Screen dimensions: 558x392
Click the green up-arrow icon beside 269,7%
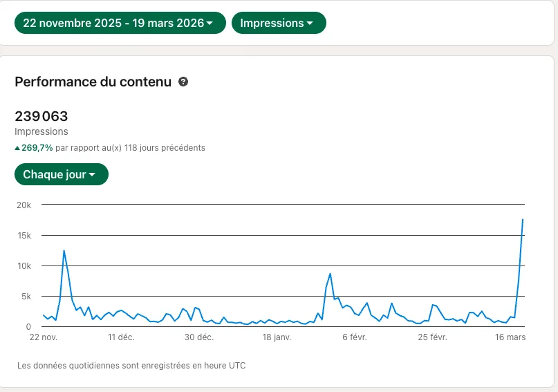(17, 148)
